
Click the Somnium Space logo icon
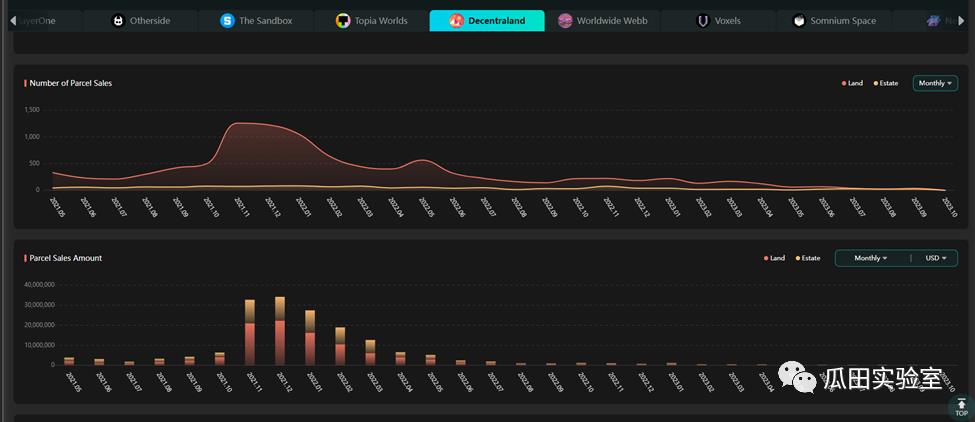coord(799,21)
